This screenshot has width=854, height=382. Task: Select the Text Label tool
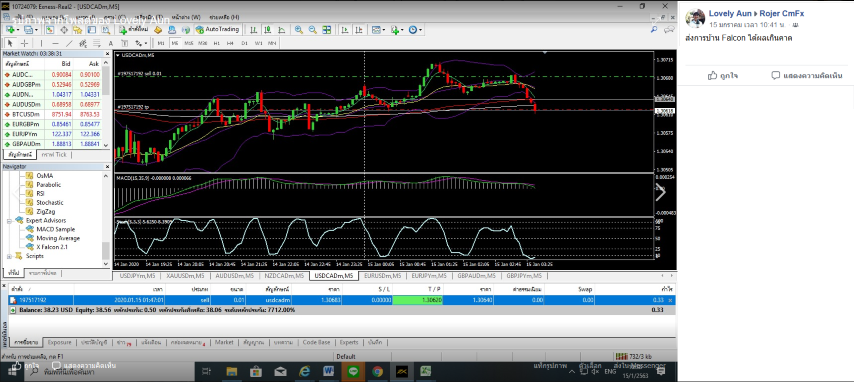pyautogui.click(x=125, y=43)
